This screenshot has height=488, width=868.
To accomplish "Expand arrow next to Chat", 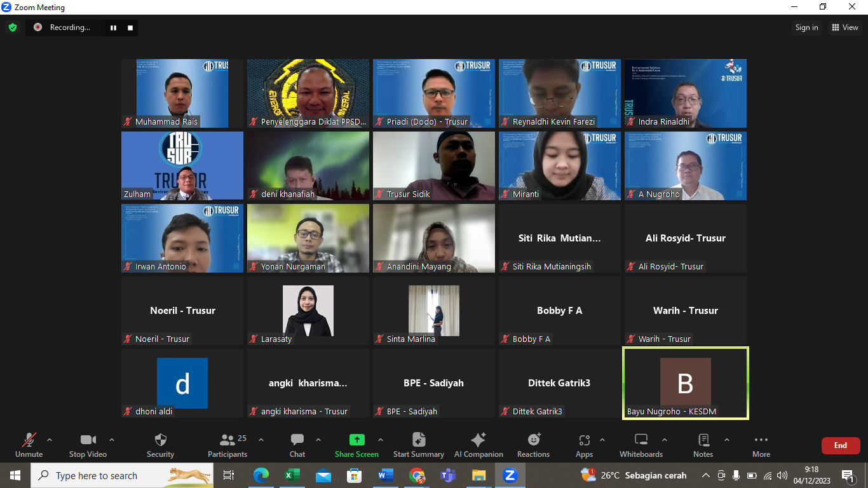I will pos(318,440).
